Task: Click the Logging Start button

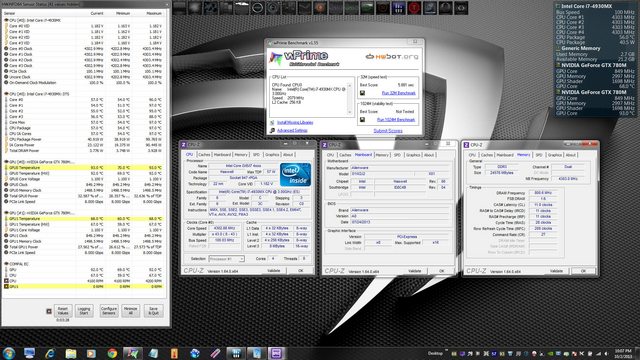Action: (84, 311)
